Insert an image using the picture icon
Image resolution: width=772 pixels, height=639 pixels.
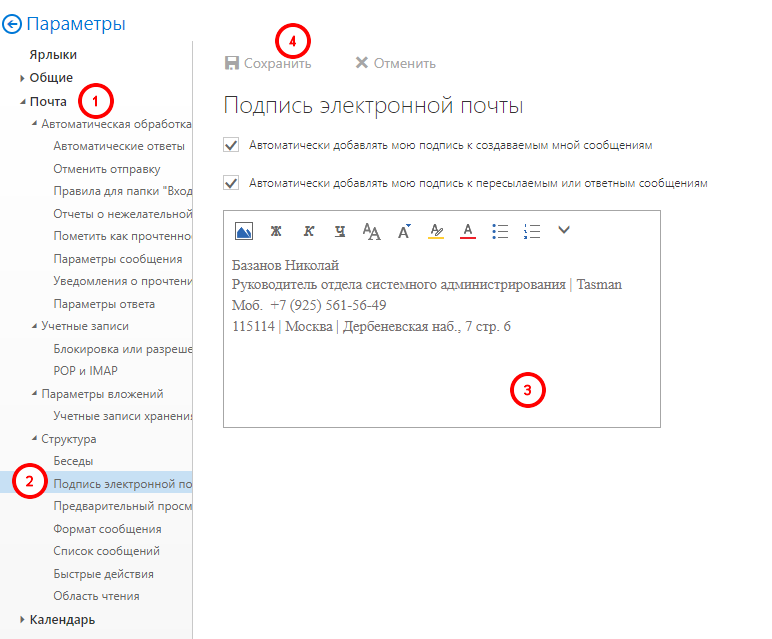point(243,231)
